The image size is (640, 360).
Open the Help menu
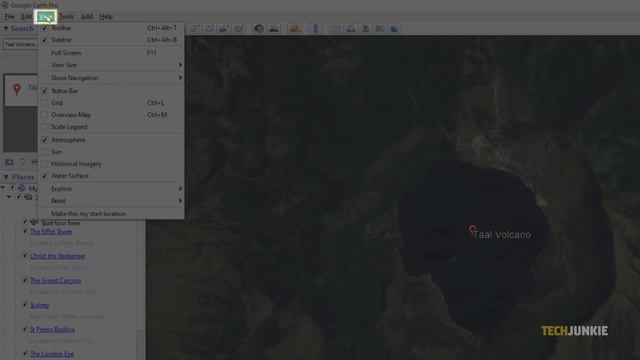click(x=106, y=16)
